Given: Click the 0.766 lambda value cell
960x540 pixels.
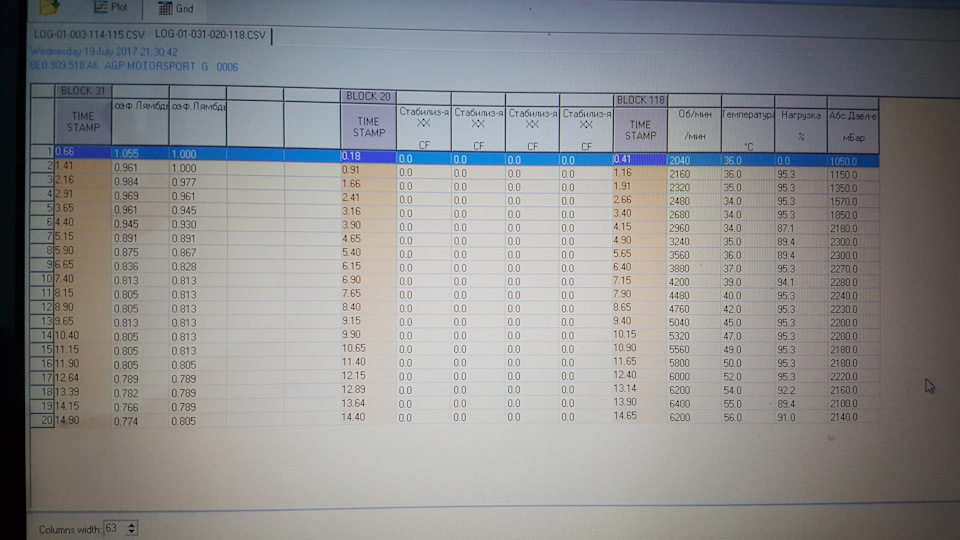Looking at the screenshot, I should [x=140, y=407].
